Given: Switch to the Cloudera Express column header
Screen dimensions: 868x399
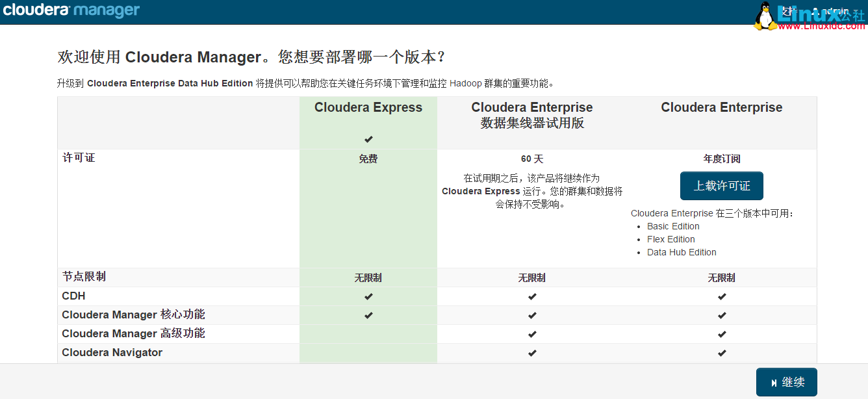Looking at the screenshot, I should (x=368, y=107).
